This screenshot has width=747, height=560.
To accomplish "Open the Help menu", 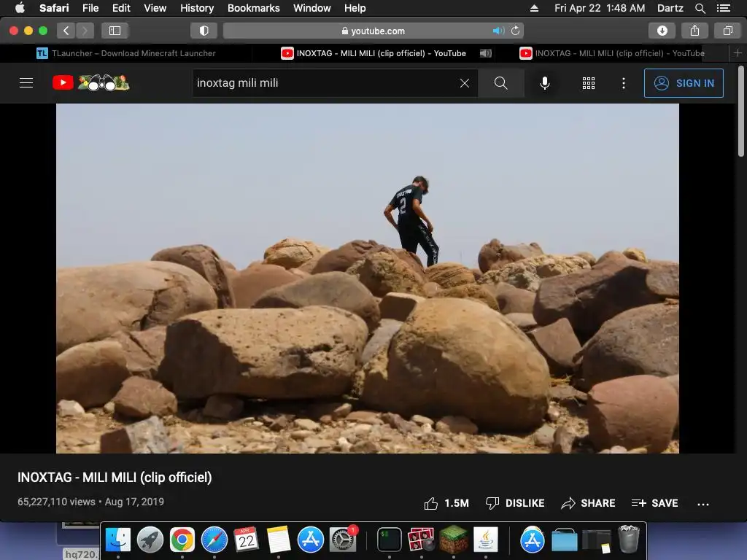I will click(355, 8).
